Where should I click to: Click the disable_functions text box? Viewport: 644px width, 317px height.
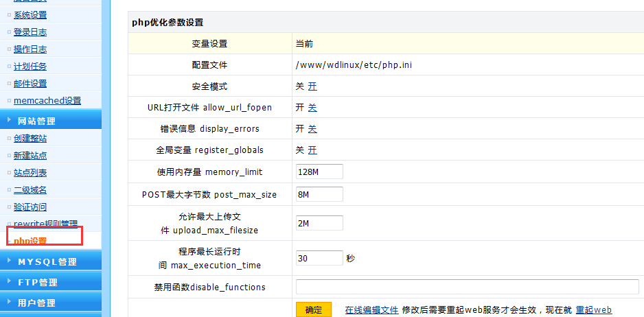(467, 287)
